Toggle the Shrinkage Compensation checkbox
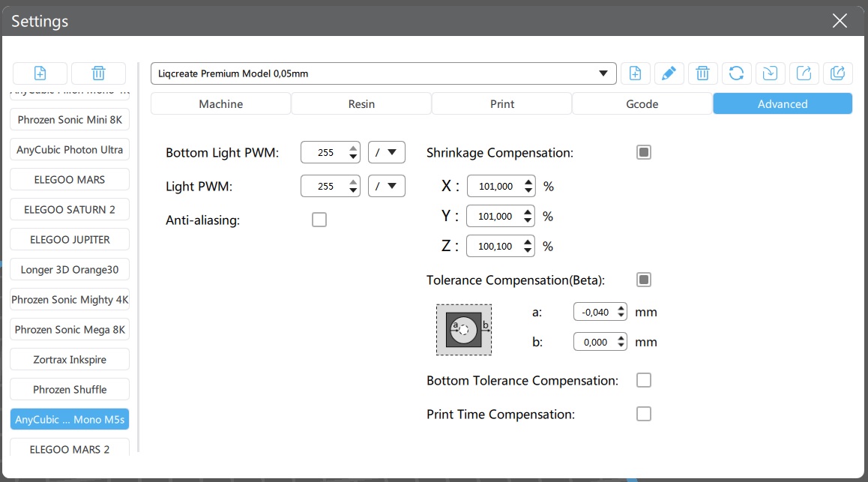The height and width of the screenshot is (482, 868). click(x=643, y=152)
